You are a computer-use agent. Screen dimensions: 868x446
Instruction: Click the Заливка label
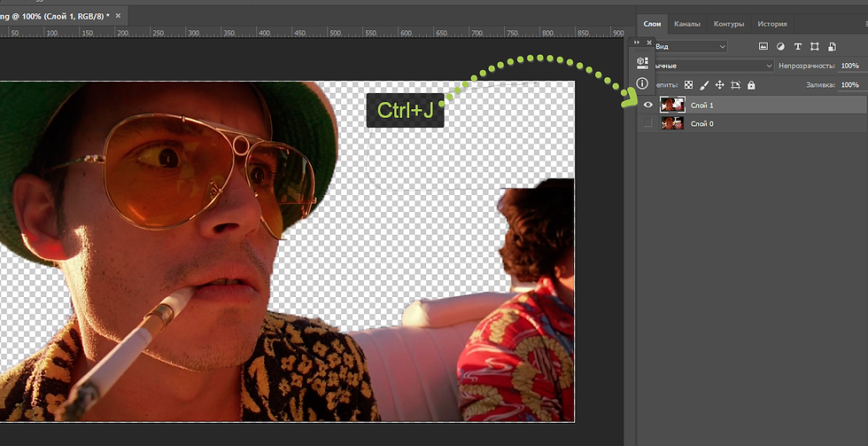[820, 85]
